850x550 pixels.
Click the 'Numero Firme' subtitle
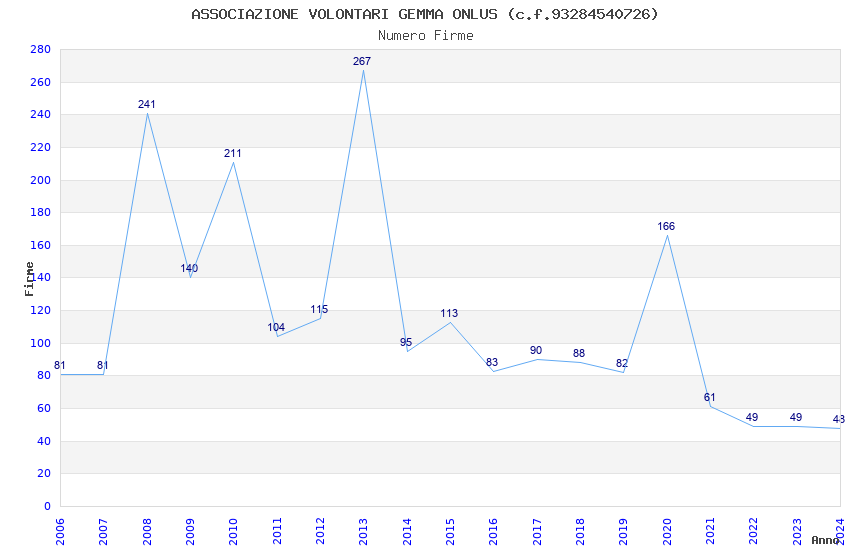426,36
